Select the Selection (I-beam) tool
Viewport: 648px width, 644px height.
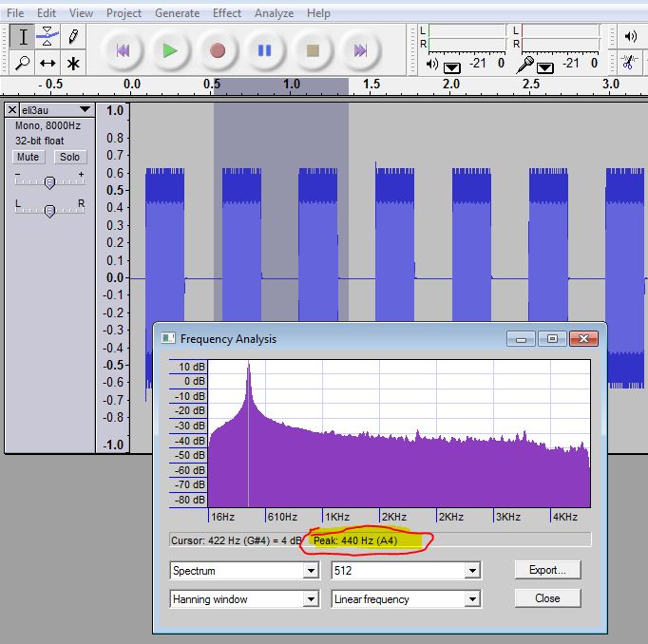point(24,37)
